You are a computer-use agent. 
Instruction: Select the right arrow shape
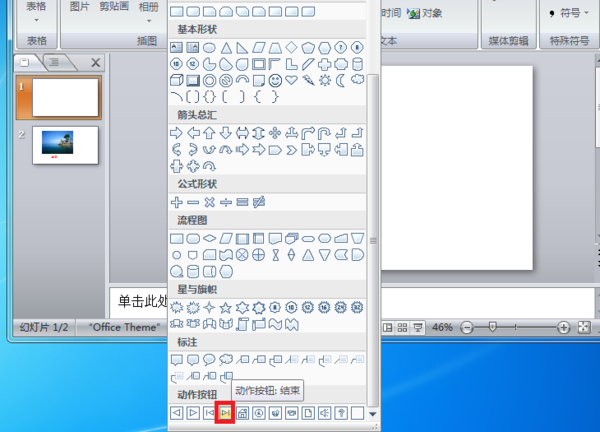[x=177, y=133]
